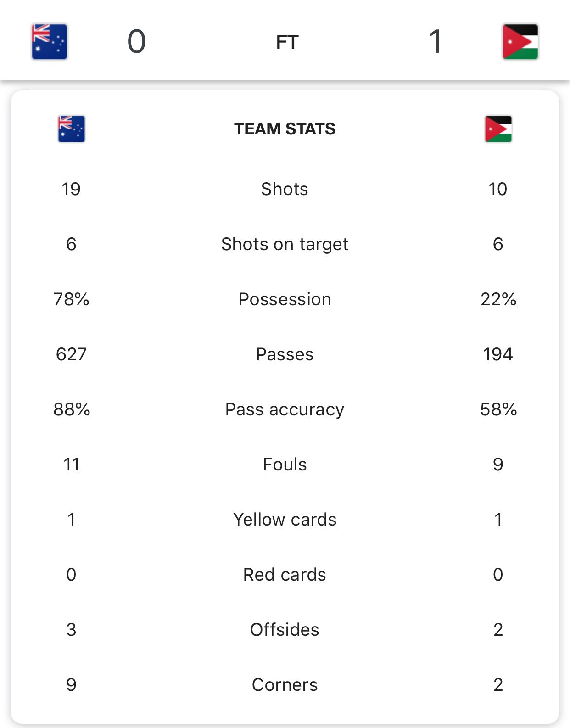Click Australia's 78% possession value
This screenshot has height=728, width=570.
click(71, 299)
